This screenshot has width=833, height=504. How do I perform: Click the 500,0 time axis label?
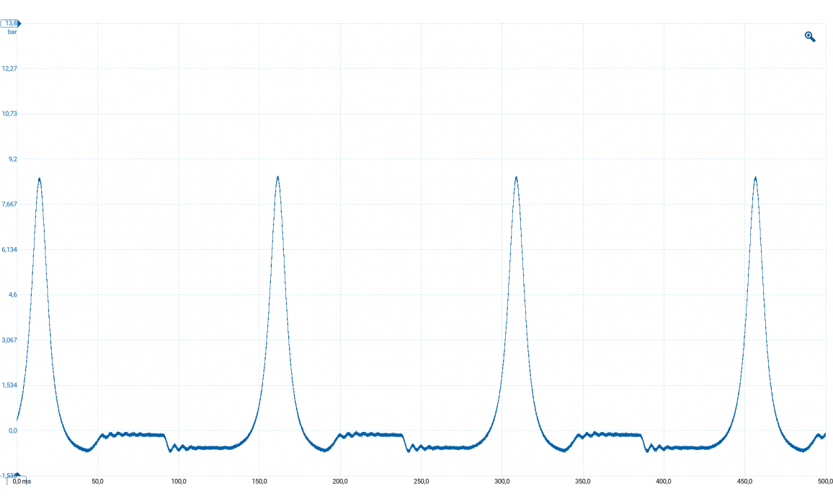824,481
